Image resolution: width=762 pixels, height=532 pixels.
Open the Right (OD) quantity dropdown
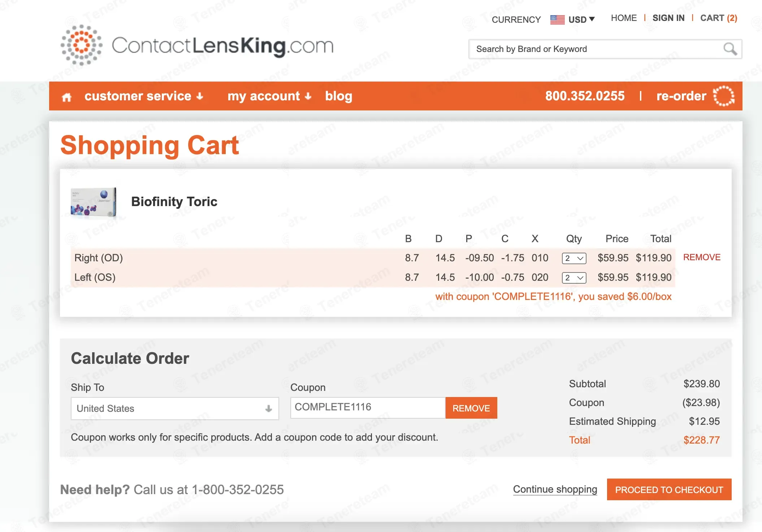click(x=574, y=258)
